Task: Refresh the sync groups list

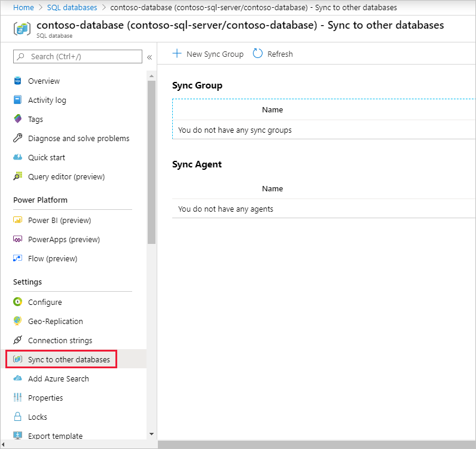Action: pyautogui.click(x=273, y=54)
